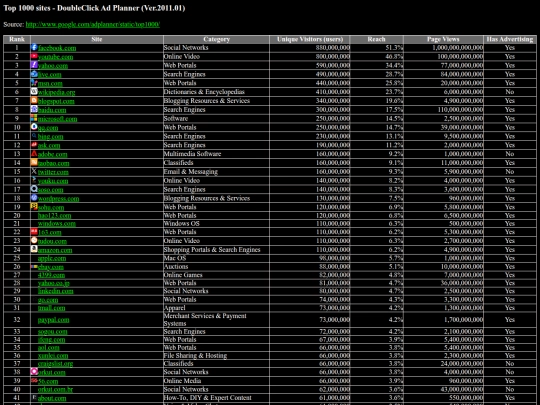Click the microsoft.com logo favicon
Screen dimensions: 540x405
pyautogui.click(x=34, y=118)
